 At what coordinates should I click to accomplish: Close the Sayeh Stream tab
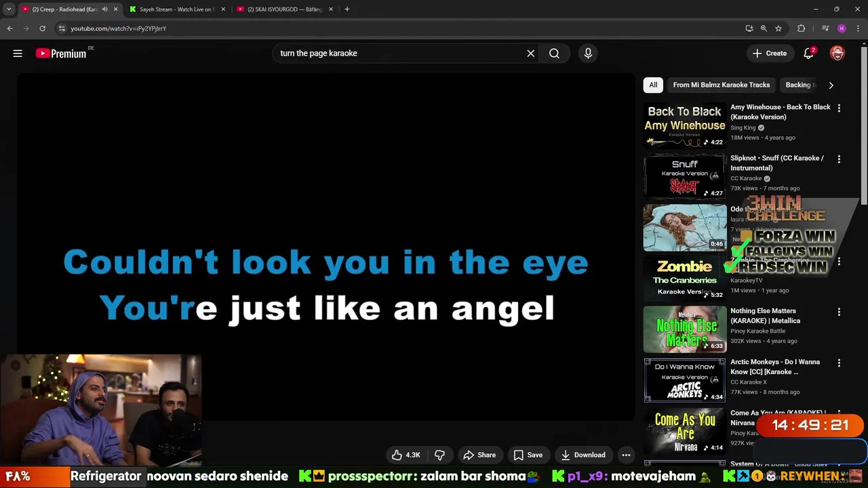coord(223,9)
